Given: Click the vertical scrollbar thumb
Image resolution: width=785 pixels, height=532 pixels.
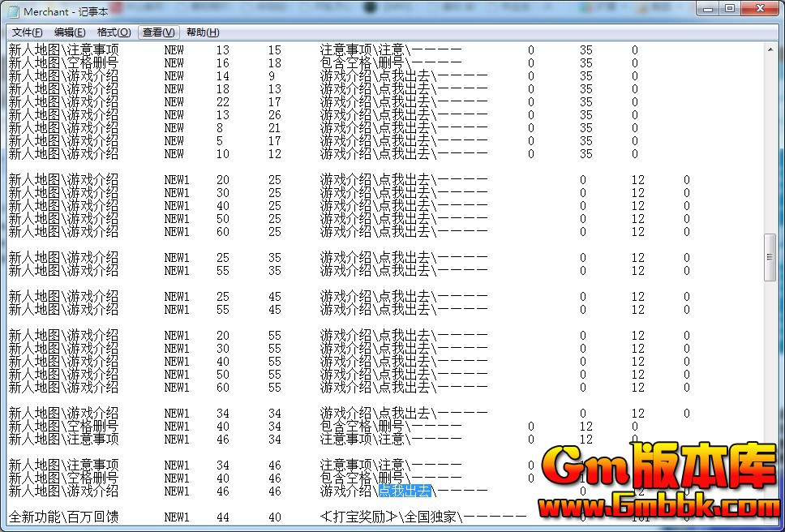Looking at the screenshot, I should click(x=770, y=256).
